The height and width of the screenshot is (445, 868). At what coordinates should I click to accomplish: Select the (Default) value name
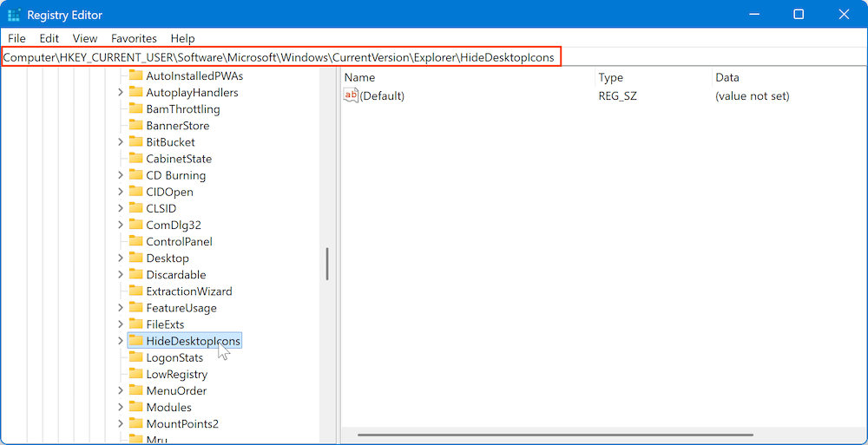coord(383,95)
